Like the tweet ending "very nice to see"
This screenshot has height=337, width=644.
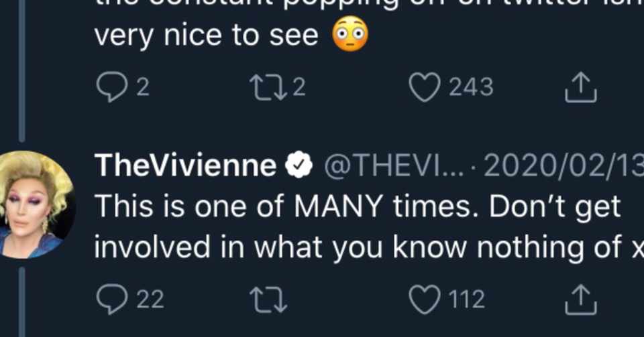pos(424,88)
